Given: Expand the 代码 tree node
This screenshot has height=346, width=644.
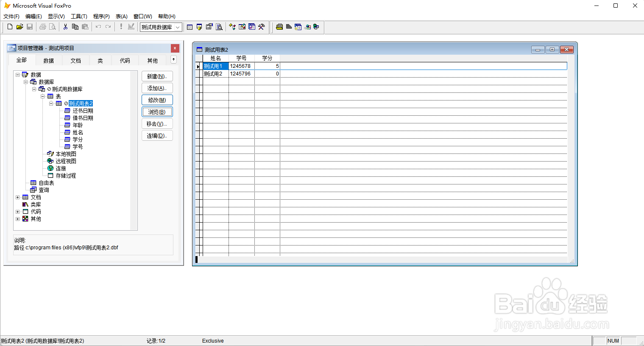Looking at the screenshot, I should click(17, 212).
